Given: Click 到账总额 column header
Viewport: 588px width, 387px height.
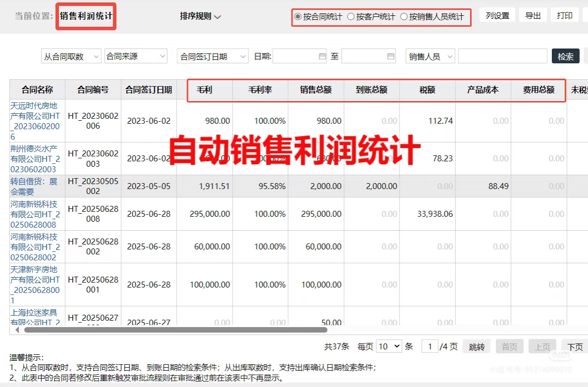Looking at the screenshot, I should point(372,90).
